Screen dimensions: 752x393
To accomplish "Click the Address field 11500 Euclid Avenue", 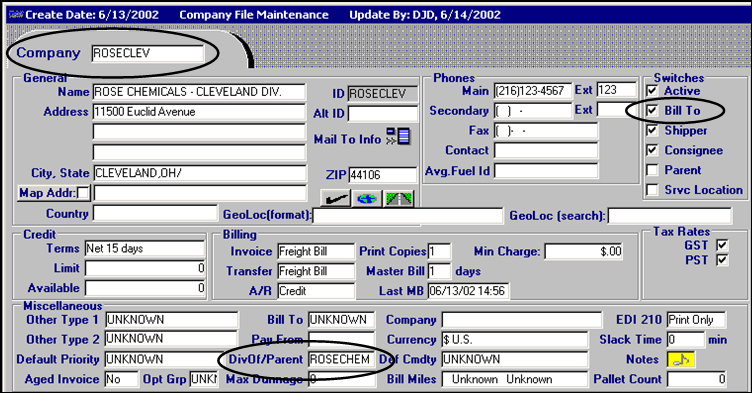I will pyautogui.click(x=199, y=111).
